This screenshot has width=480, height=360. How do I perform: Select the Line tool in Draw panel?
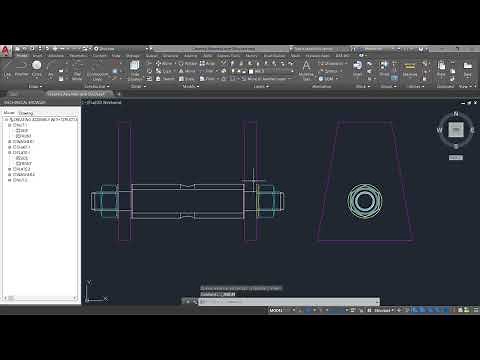[x=7, y=69]
